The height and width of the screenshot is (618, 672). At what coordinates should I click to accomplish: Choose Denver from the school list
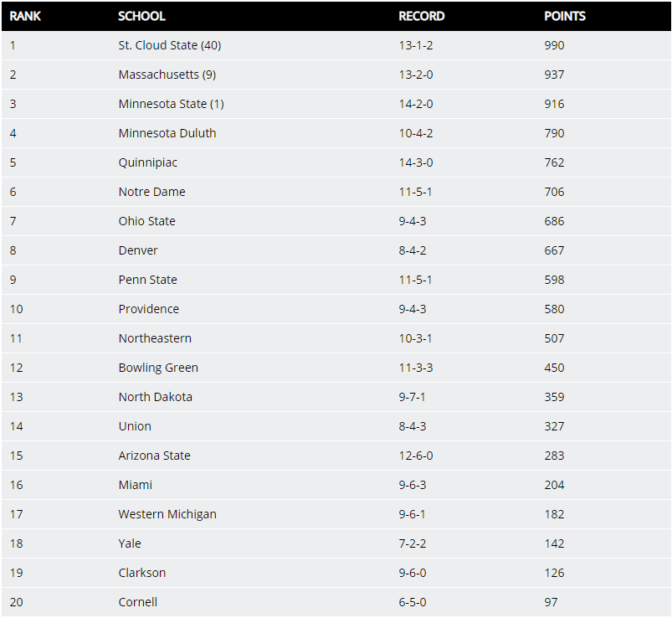coord(138,250)
